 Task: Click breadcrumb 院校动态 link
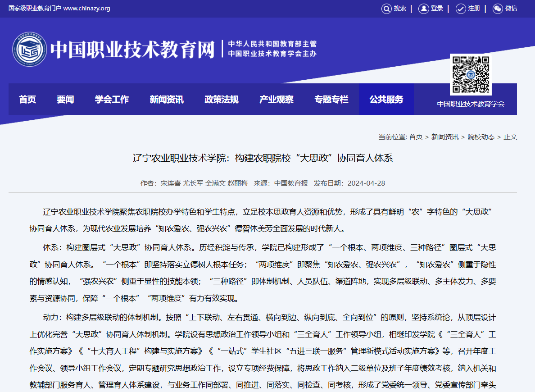[x=481, y=137]
